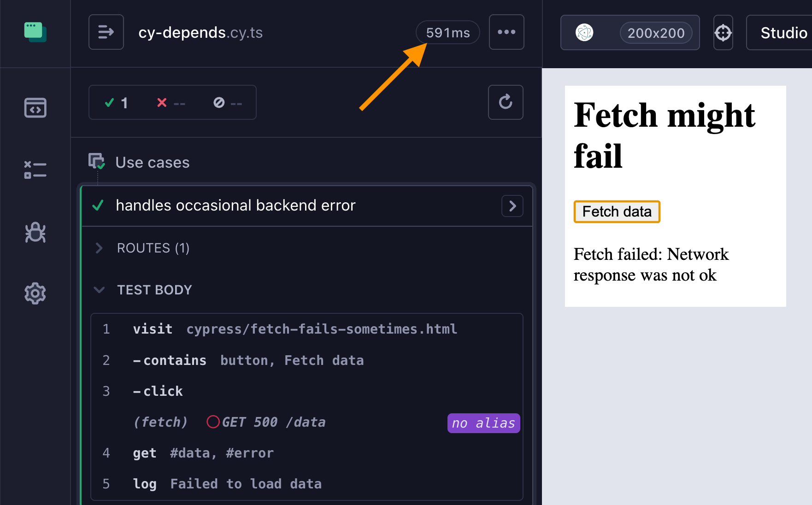Open test in IDE arrow button

coord(512,206)
